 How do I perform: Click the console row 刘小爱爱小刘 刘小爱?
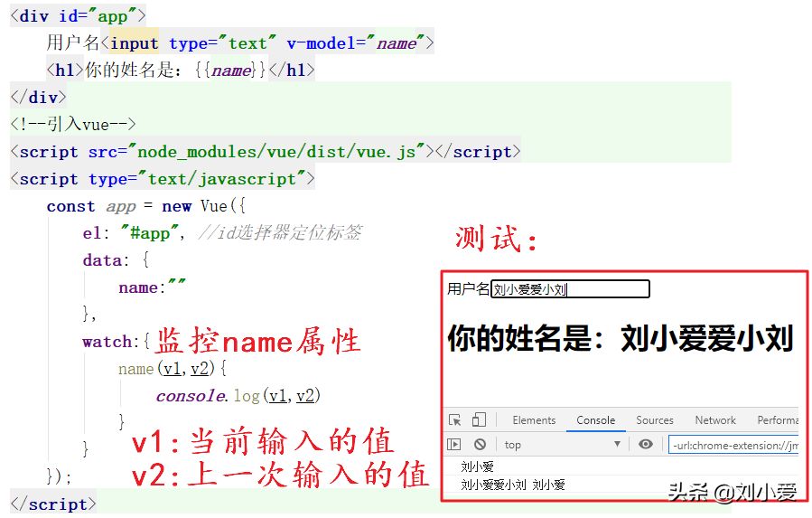tap(513, 485)
